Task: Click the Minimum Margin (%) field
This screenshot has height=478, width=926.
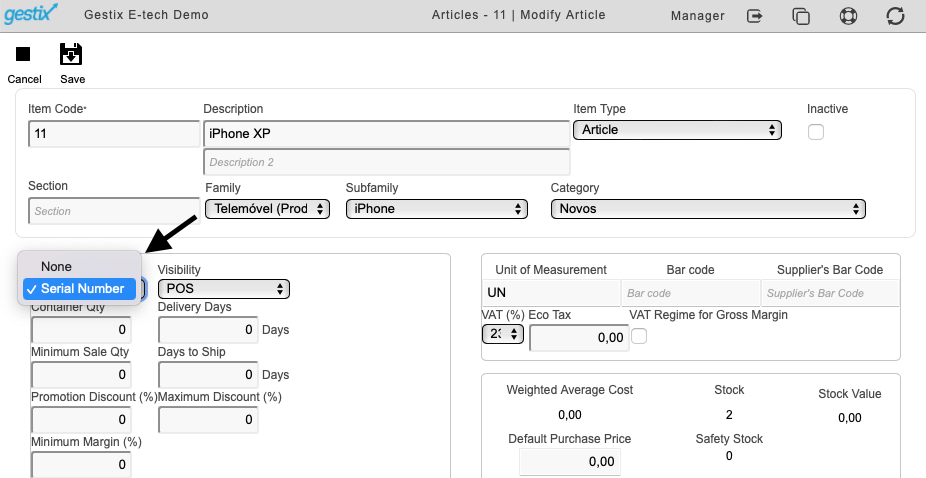Action: coord(81,464)
